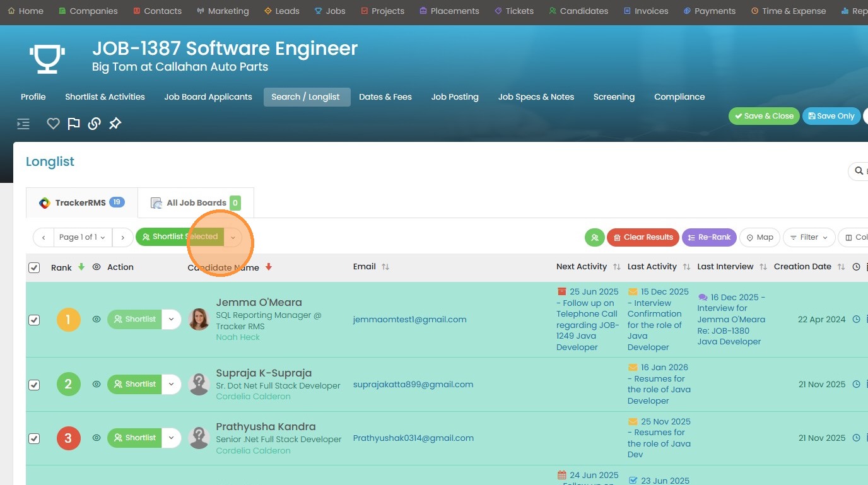Image resolution: width=868 pixels, height=485 pixels.
Task: Toggle the select-all header checkbox
Action: tap(34, 267)
